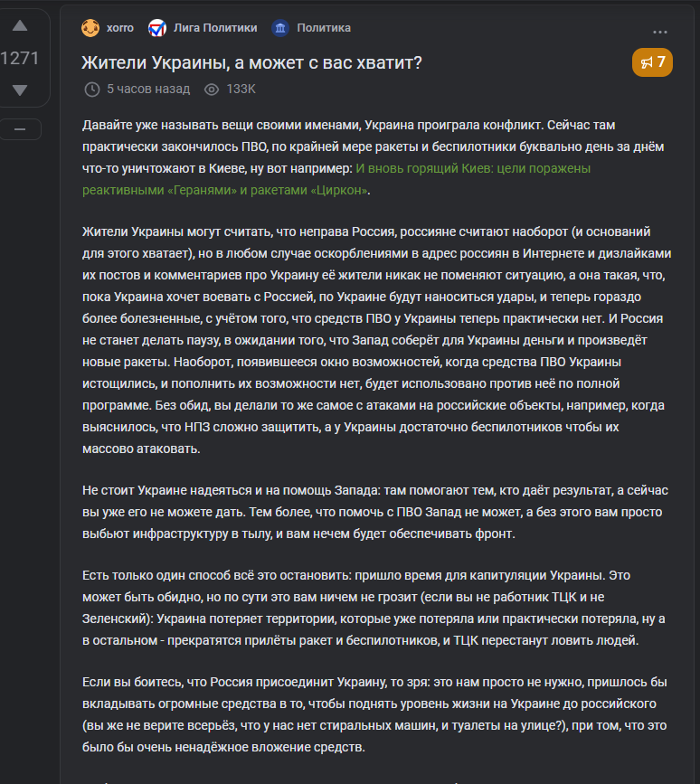Click the eye views icon
700x784 pixels.
click(212, 90)
